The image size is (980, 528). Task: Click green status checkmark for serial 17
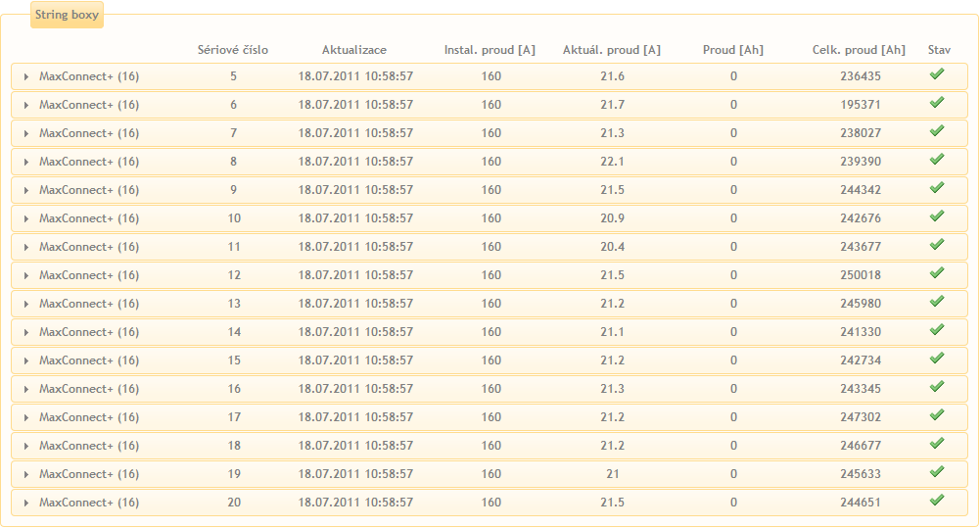click(x=937, y=415)
